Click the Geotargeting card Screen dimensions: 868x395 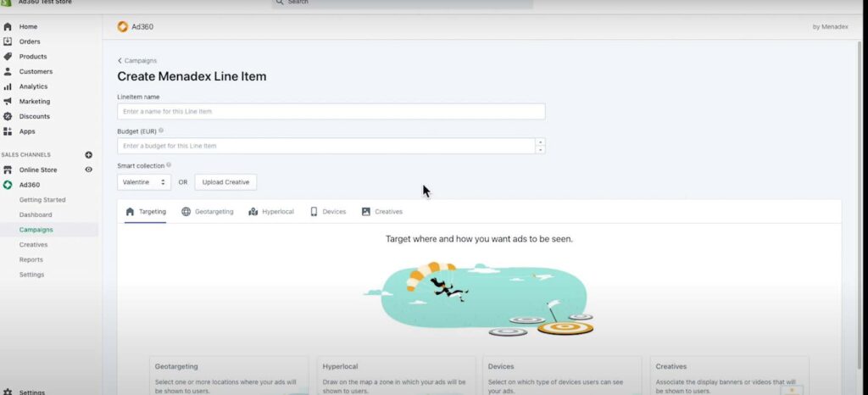(x=229, y=376)
